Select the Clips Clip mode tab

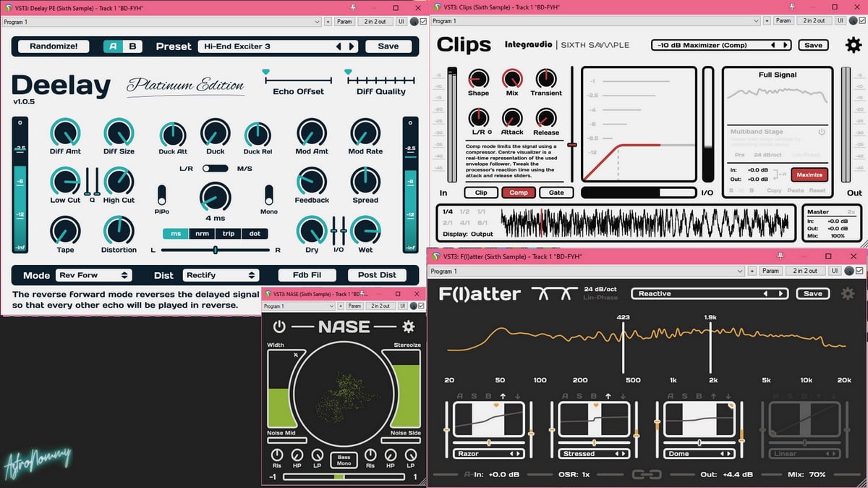tap(481, 193)
